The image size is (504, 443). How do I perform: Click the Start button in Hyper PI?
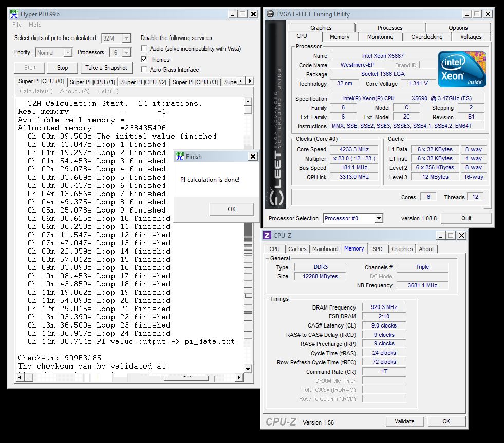(x=30, y=68)
